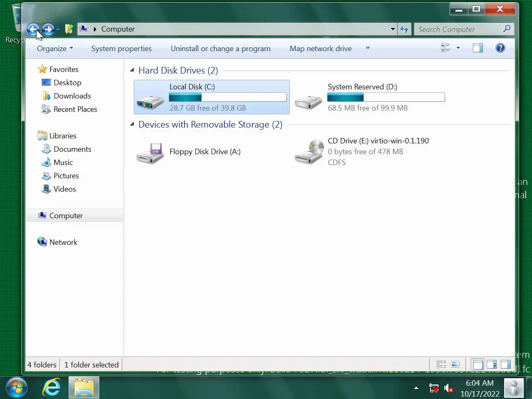Click the user picture tile on taskbar
The image size is (532, 399).
point(514,388)
